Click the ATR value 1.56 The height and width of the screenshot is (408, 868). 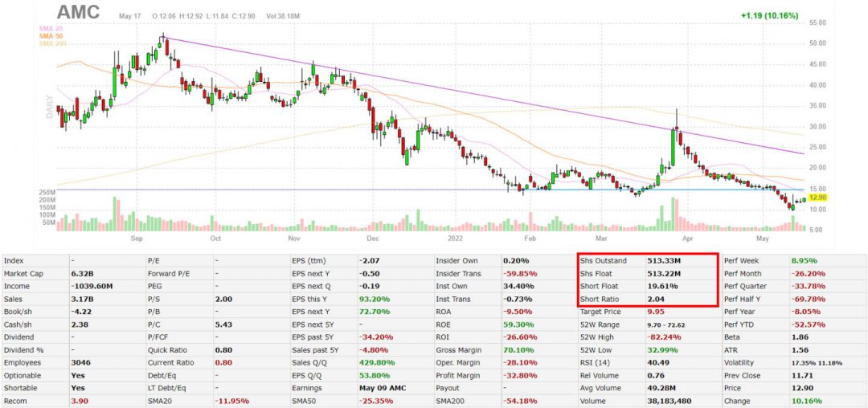(798, 350)
